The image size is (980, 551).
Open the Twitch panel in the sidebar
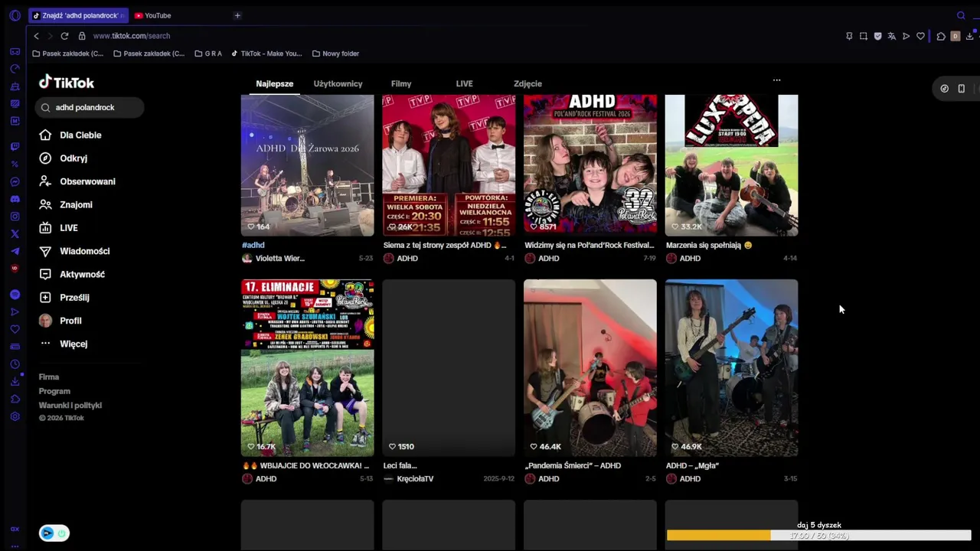point(15,146)
